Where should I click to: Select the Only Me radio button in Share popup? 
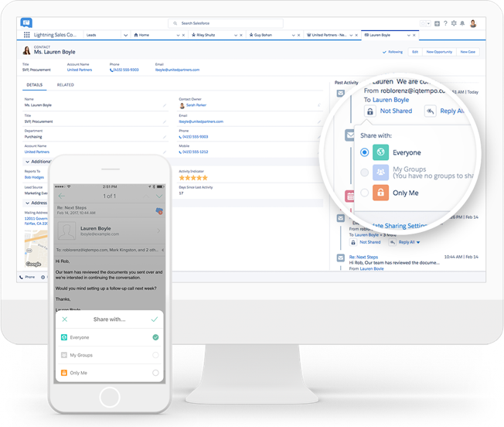tap(365, 193)
